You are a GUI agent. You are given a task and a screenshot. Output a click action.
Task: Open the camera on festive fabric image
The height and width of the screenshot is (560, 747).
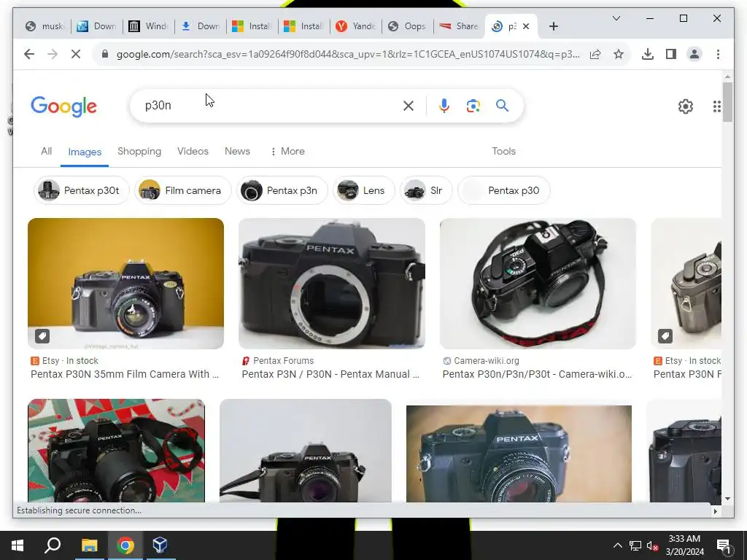[x=116, y=451]
